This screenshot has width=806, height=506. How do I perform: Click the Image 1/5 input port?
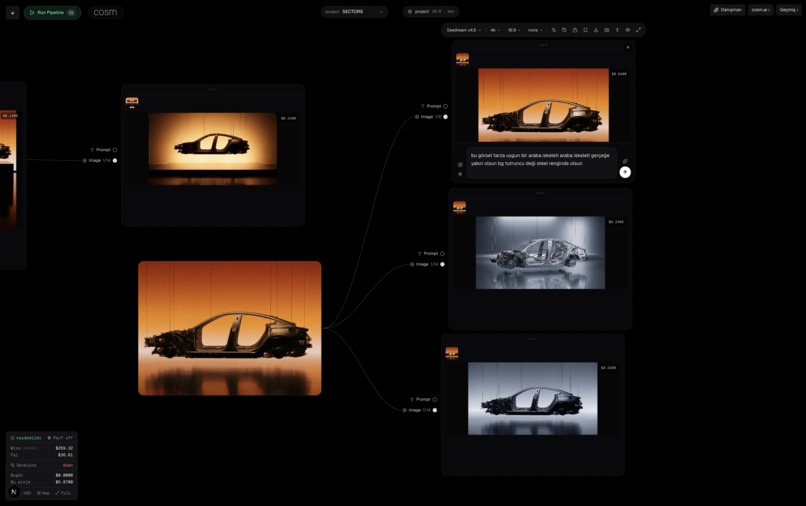[445, 117]
